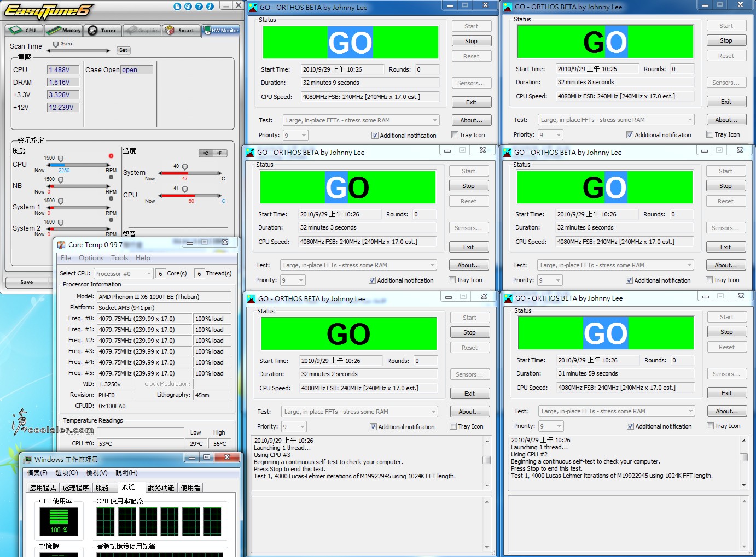Open Priority dropdown in 31 minutes 59 seconds window

pos(551,426)
